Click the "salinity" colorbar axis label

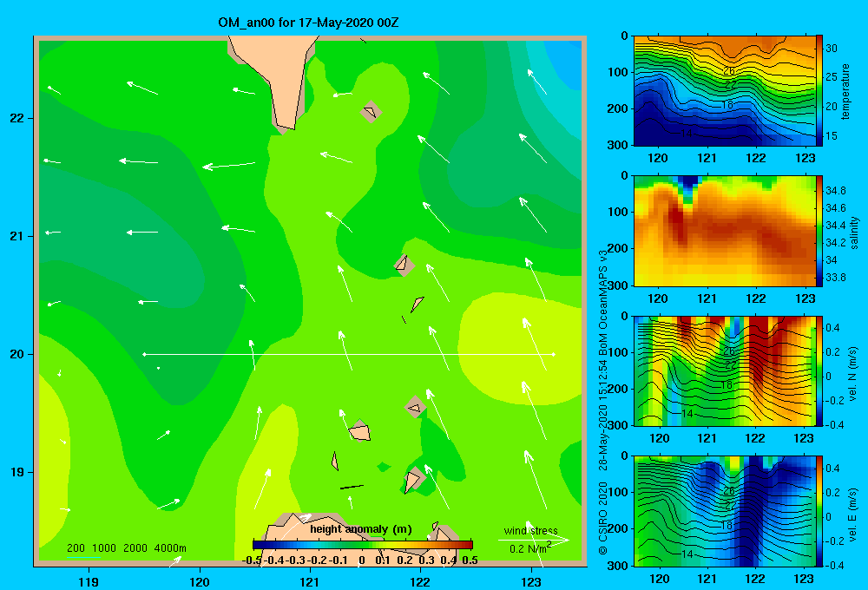(x=854, y=233)
